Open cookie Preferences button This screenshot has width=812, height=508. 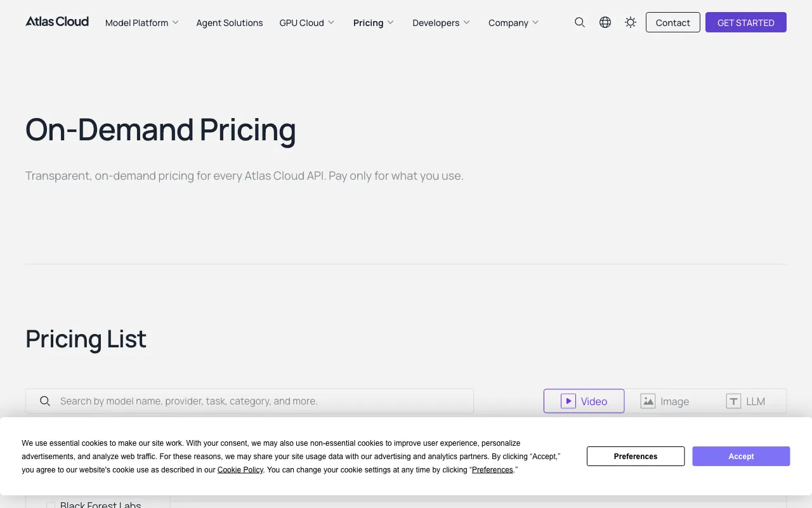[x=636, y=456]
